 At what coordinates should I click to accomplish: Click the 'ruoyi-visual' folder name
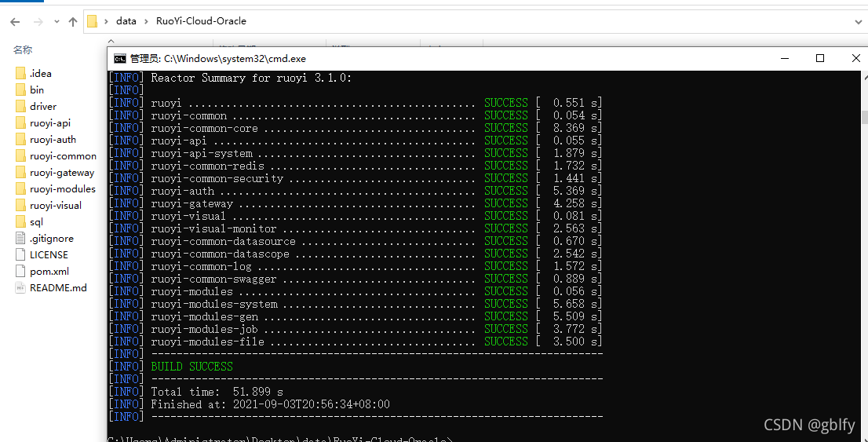56,206
